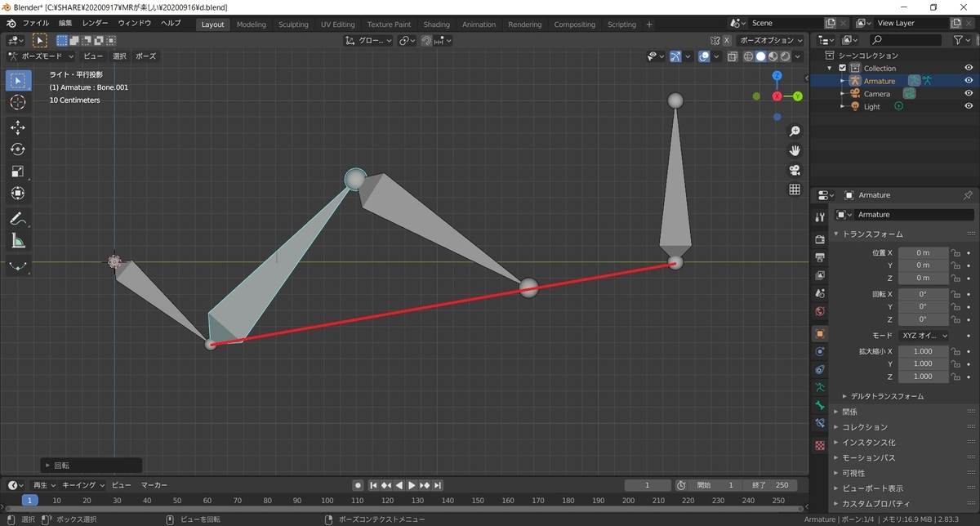Jump to the timeline end frame

tap(439, 485)
